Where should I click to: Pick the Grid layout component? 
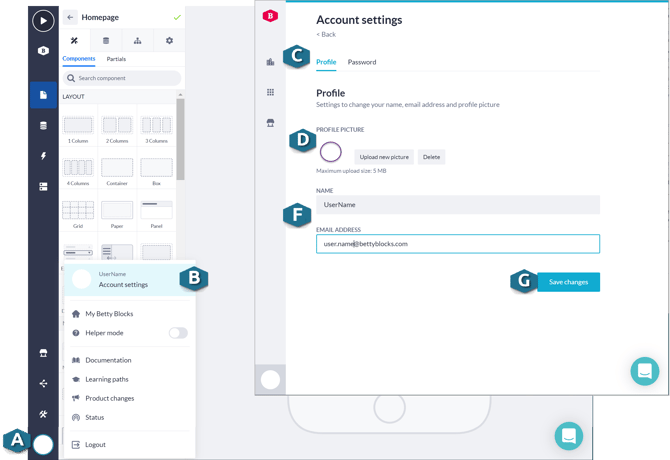tap(78, 214)
